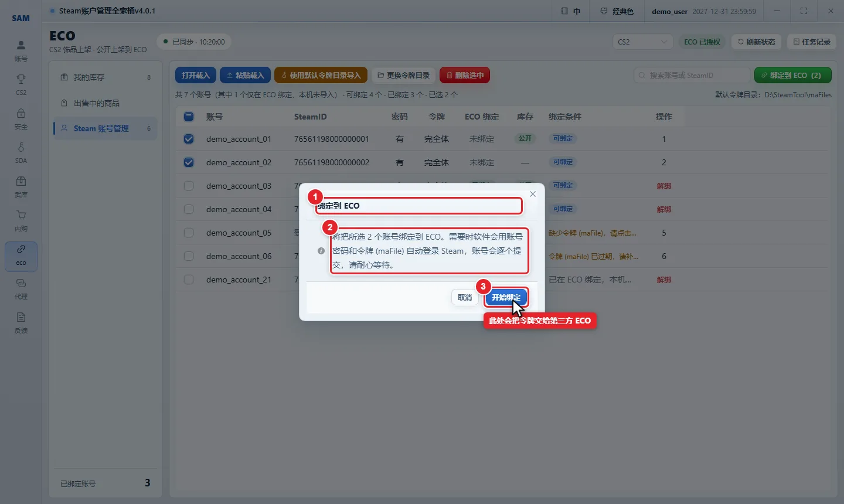Open the 账号 section in the sidebar
Image resolution: width=844 pixels, height=504 pixels.
pos(21,50)
